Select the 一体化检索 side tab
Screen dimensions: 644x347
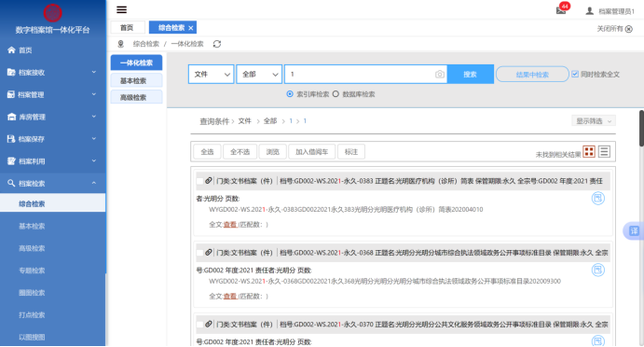[x=136, y=62]
